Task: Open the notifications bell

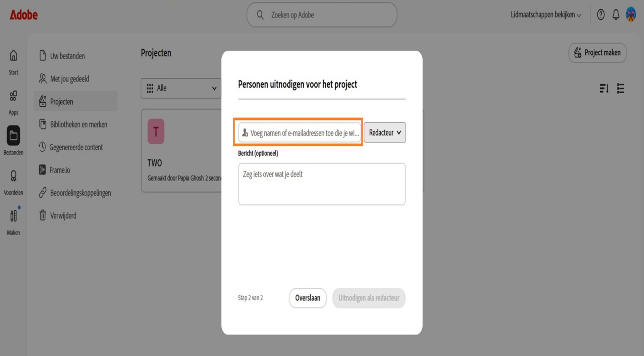Action: tap(616, 15)
